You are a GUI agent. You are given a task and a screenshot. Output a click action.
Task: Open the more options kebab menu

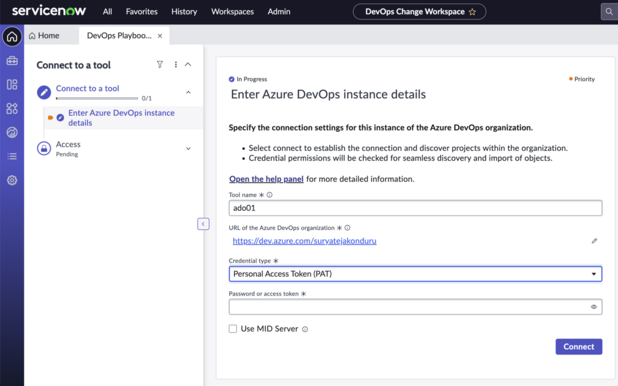click(x=175, y=64)
